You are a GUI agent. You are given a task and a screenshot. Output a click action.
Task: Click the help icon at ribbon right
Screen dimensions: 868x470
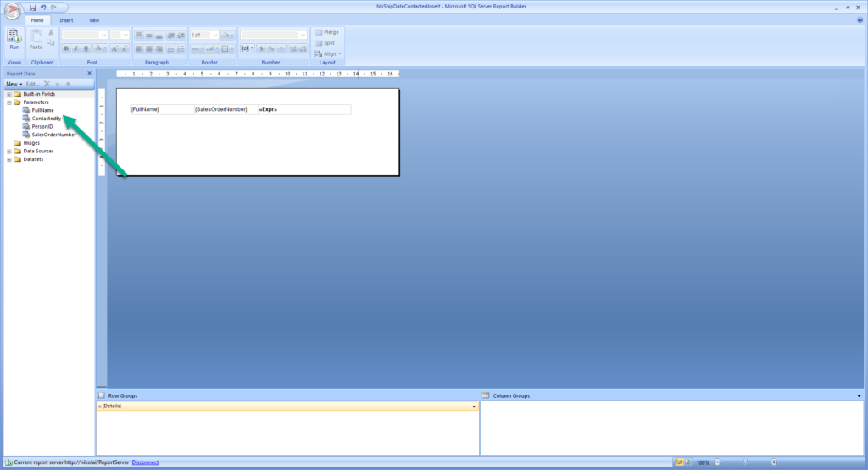point(860,20)
